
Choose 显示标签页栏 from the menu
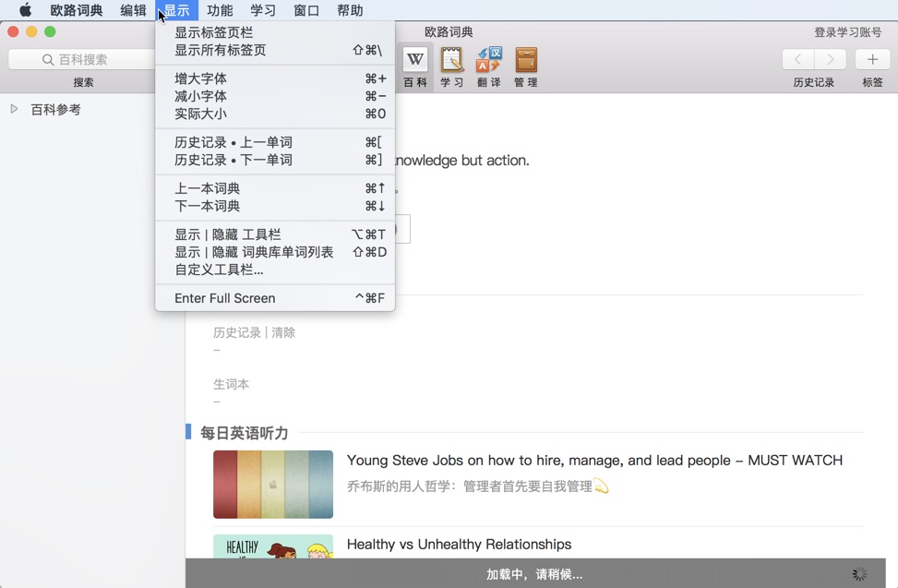click(275, 32)
